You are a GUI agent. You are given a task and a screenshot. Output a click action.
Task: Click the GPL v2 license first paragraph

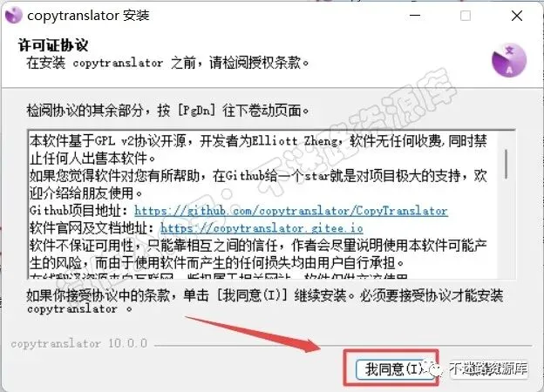coord(258,149)
